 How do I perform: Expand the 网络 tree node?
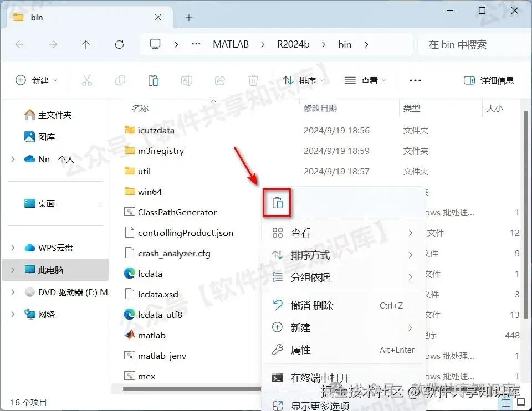click(x=13, y=315)
